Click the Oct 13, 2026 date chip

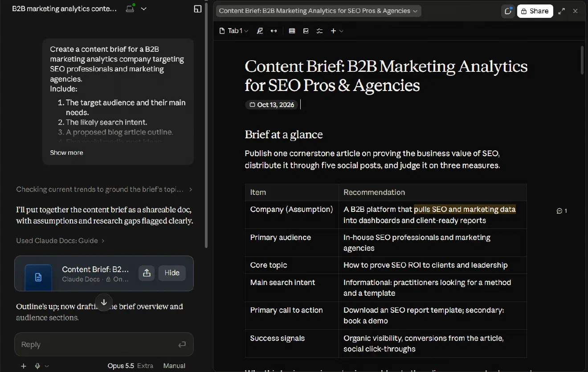(272, 105)
